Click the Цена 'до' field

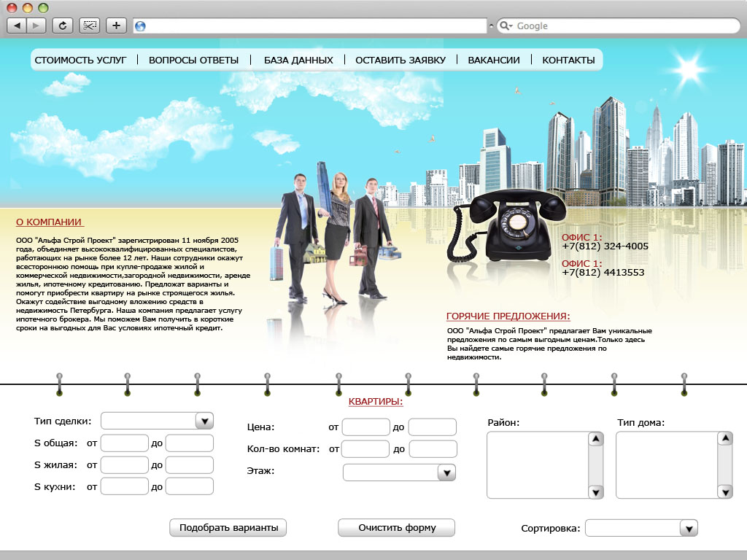tap(433, 427)
